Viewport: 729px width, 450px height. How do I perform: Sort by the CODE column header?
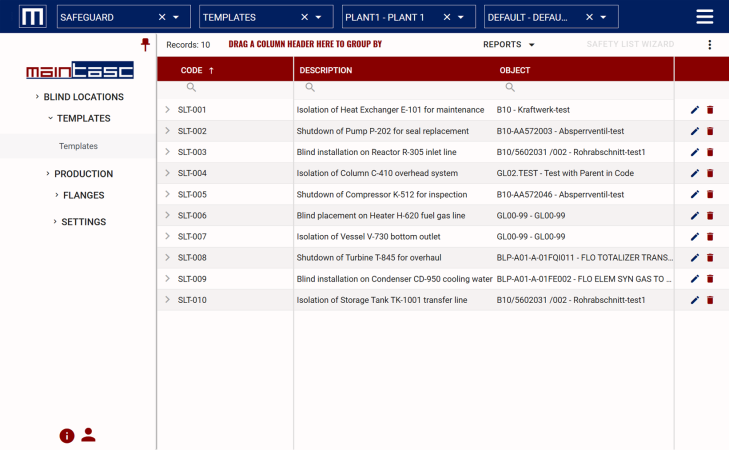tap(192, 70)
